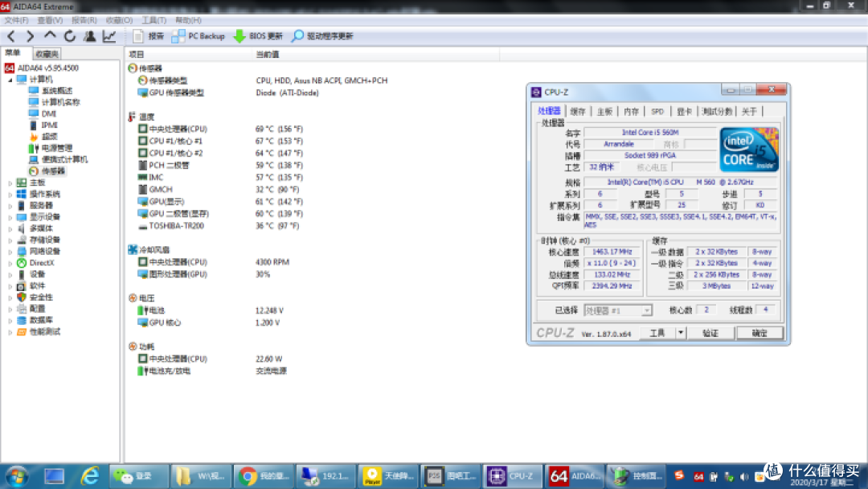868x489 pixels.
Task: Expand the 主板 tree node
Action: coord(10,183)
